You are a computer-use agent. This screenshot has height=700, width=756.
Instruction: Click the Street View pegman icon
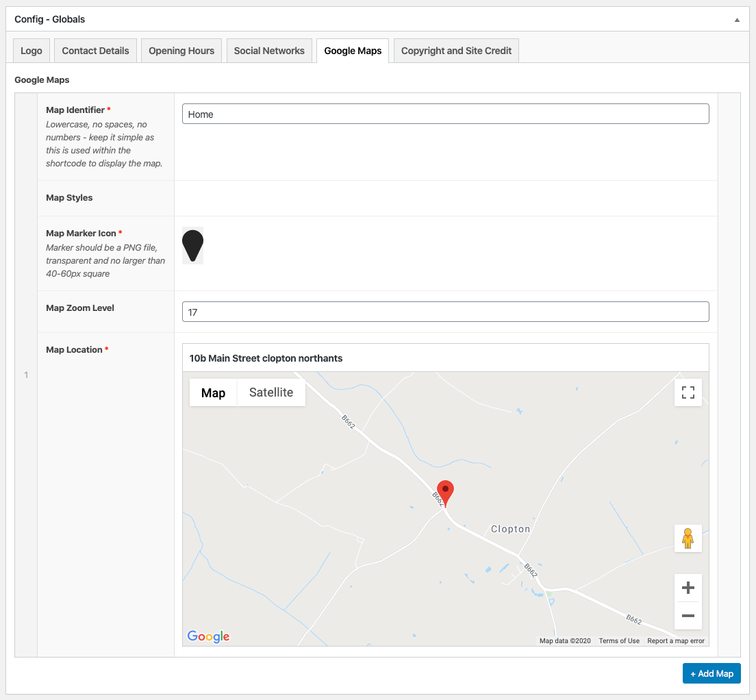pos(688,538)
